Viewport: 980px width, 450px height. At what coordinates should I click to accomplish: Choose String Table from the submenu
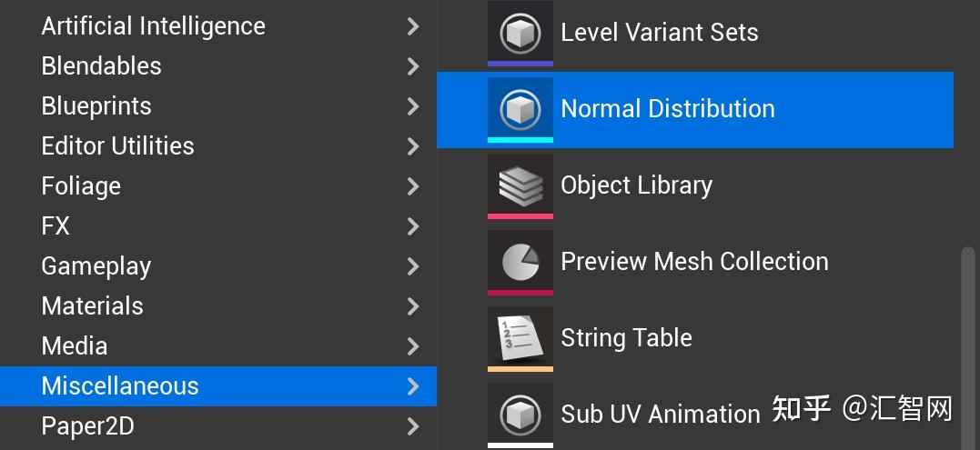tap(626, 338)
